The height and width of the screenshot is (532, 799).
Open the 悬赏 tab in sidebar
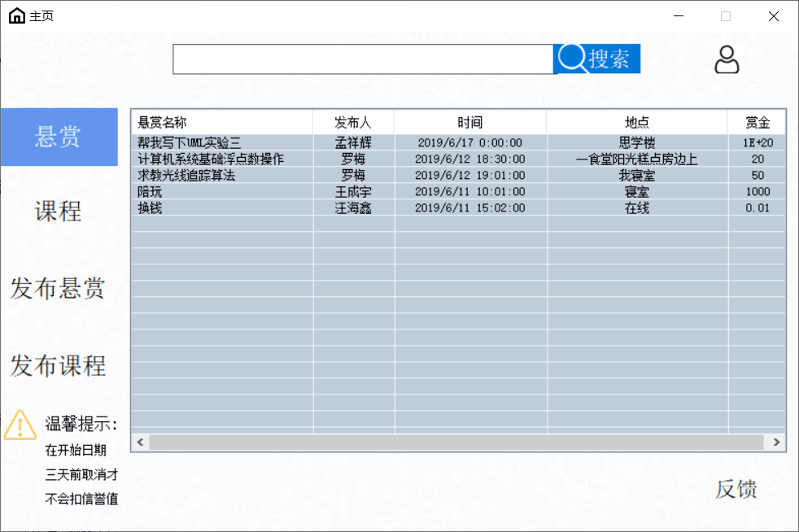tap(59, 137)
